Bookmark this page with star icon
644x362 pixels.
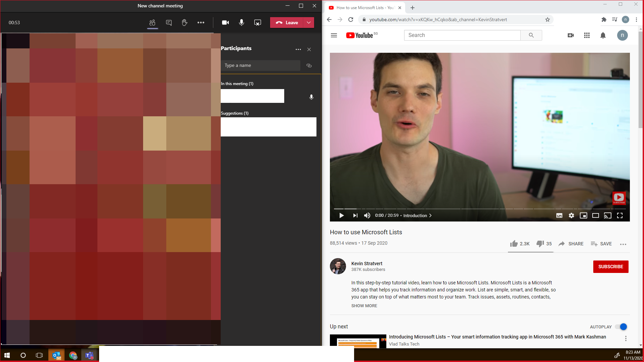coord(548,19)
